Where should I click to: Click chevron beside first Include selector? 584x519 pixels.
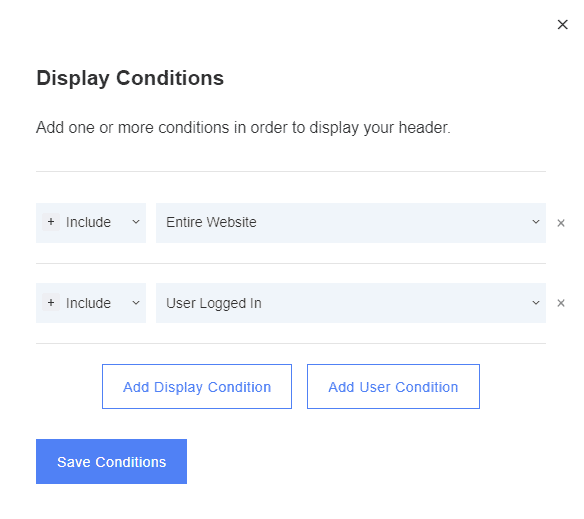coord(136,222)
